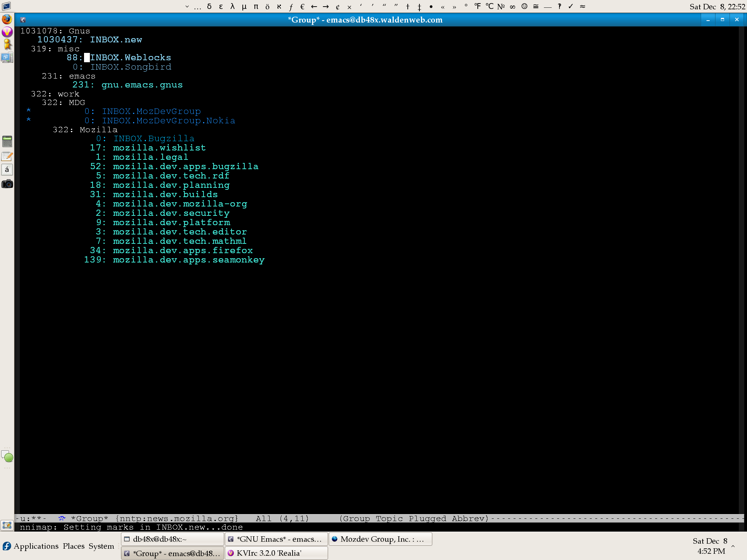747x560 pixels.
Task: Select the INBOX.Bugzilla group
Action: [145, 138]
